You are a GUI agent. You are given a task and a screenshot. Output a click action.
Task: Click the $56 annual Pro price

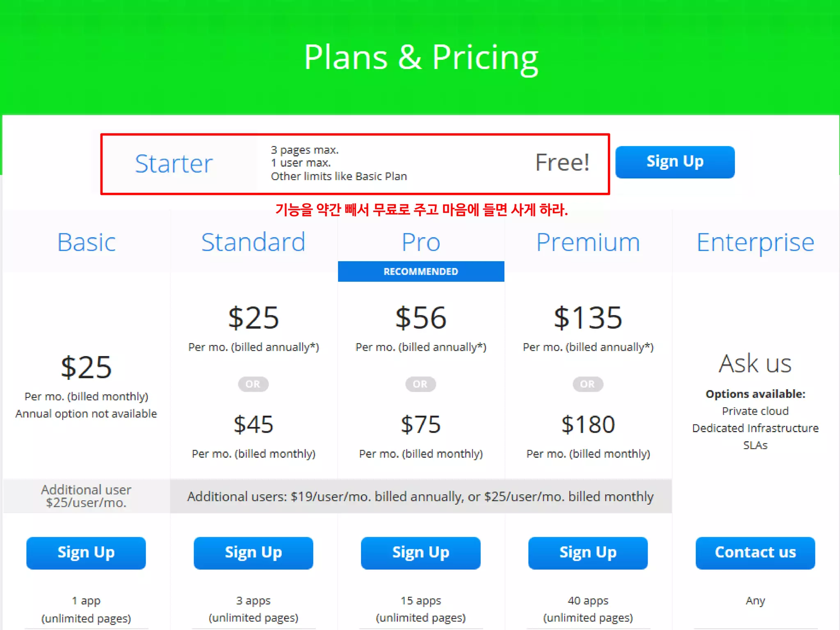[x=421, y=318]
